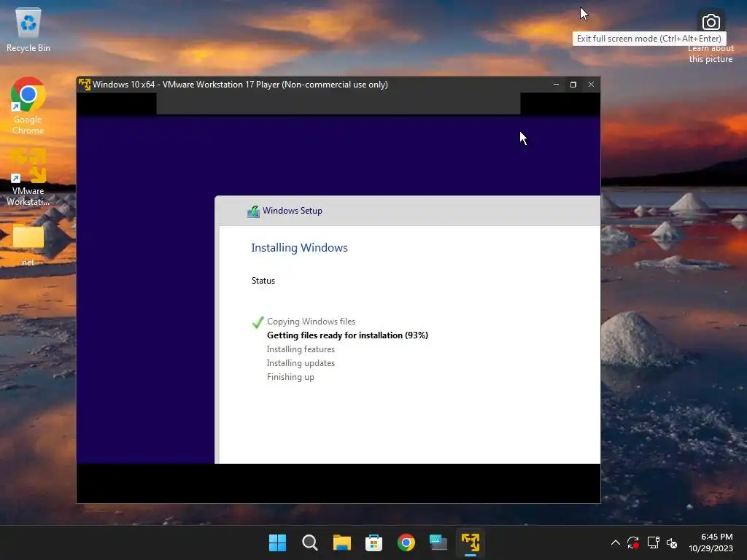Open the Recycle Bin desktop icon

(28, 29)
